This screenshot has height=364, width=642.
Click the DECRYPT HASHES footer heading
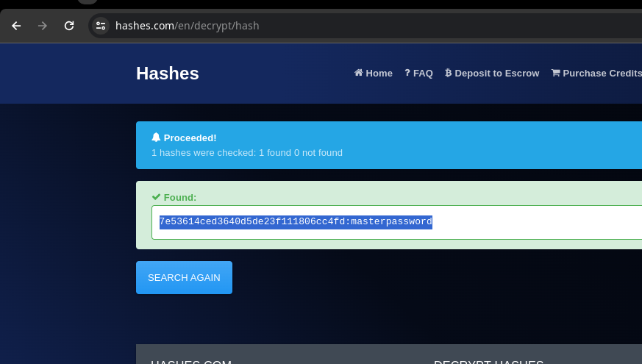(488, 362)
